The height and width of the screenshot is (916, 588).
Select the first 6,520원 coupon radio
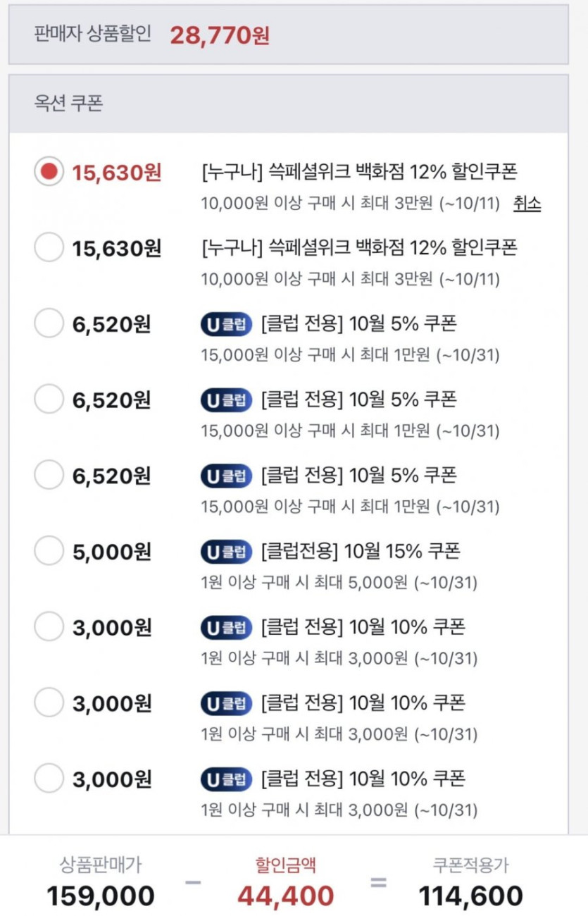49,324
